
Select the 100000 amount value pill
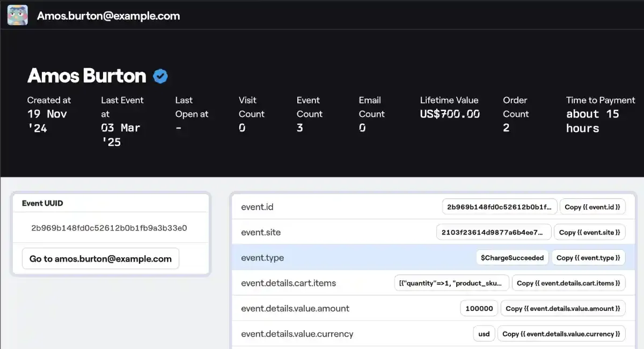pyautogui.click(x=478, y=308)
